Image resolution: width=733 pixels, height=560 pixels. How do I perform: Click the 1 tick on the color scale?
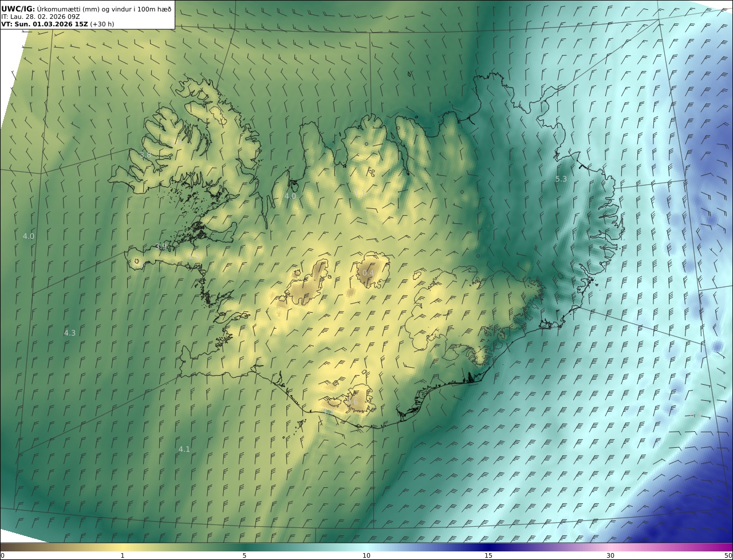[x=122, y=555]
